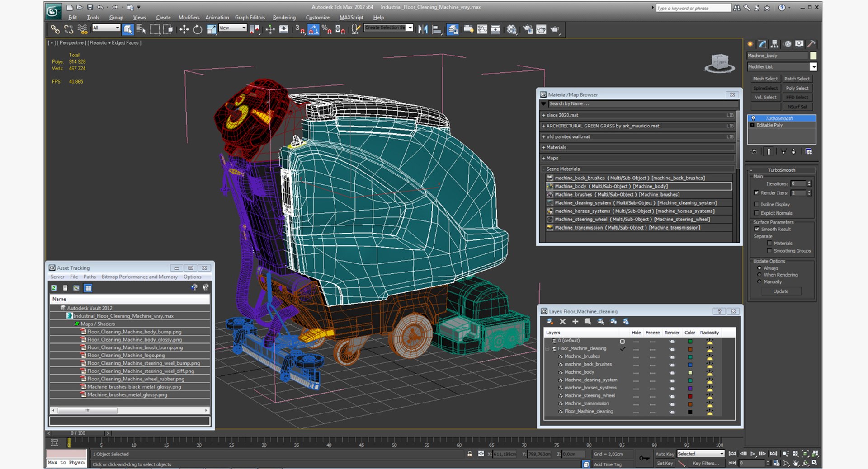Toggle the Angle Snap icon

[x=313, y=30]
